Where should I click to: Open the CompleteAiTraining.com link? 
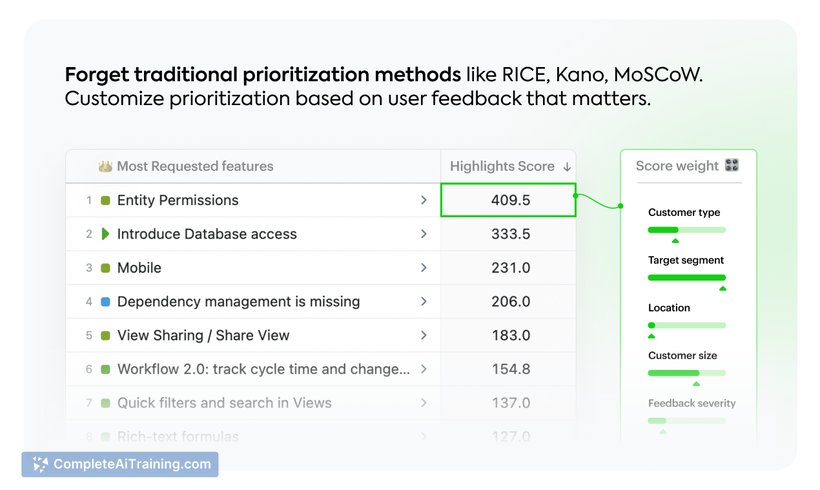coord(120,464)
